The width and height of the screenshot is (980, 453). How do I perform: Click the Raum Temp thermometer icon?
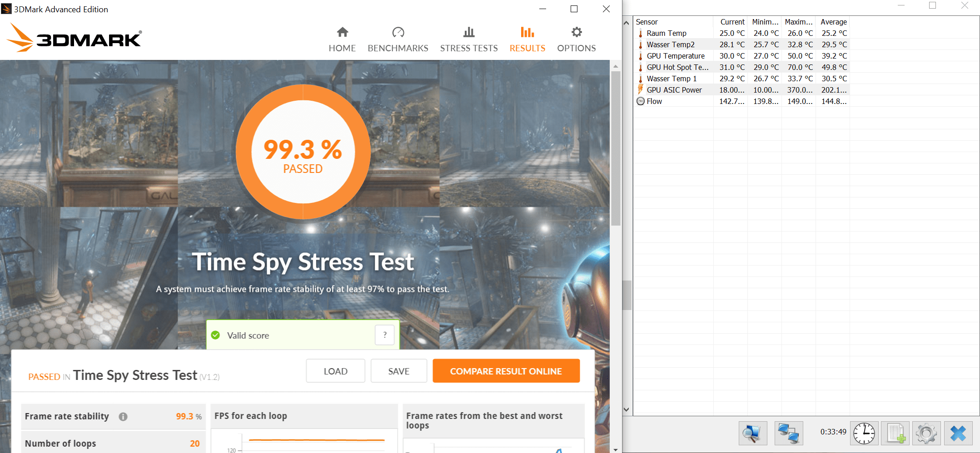click(641, 33)
